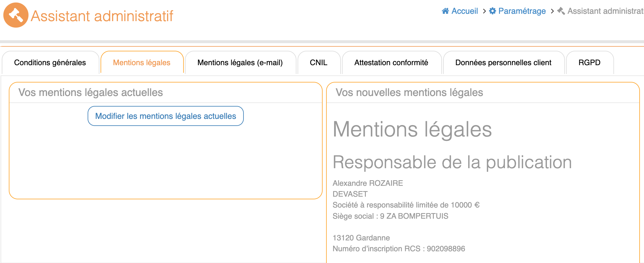The height and width of the screenshot is (263, 644).
Task: Select the active Mentions légales tab
Action: point(142,63)
